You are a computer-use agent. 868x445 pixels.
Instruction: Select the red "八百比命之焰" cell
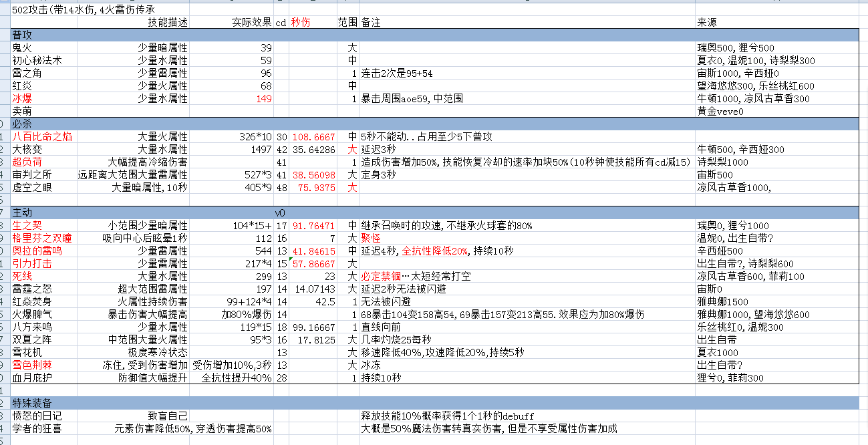coord(41,136)
